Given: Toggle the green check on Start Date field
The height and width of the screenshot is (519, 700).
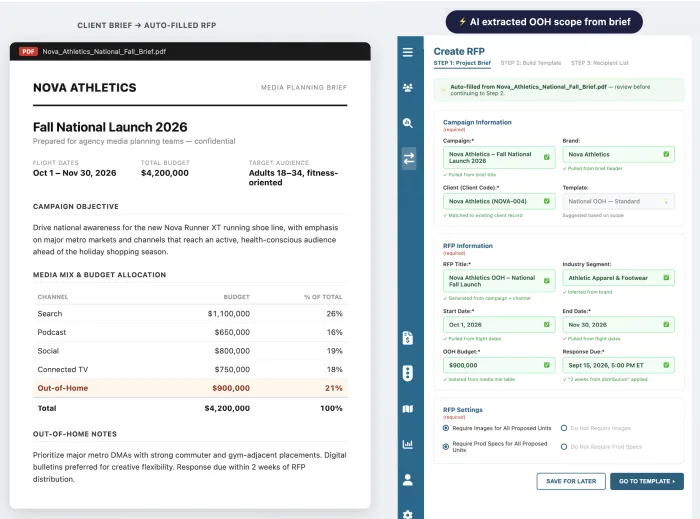Looking at the screenshot, I should point(546,324).
